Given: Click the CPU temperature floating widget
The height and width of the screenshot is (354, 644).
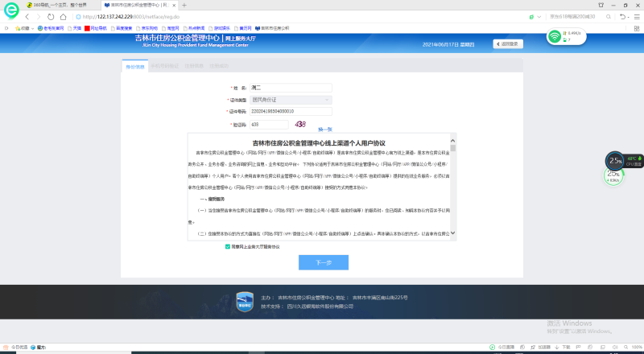Looking at the screenshot, I should (622, 160).
